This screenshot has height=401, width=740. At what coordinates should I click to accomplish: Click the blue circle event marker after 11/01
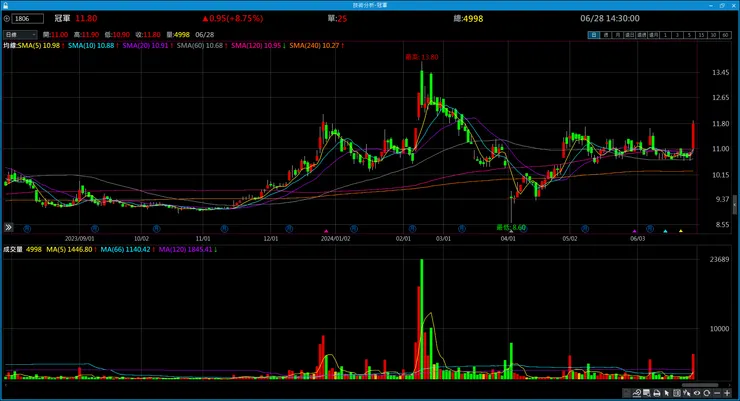click(x=224, y=228)
